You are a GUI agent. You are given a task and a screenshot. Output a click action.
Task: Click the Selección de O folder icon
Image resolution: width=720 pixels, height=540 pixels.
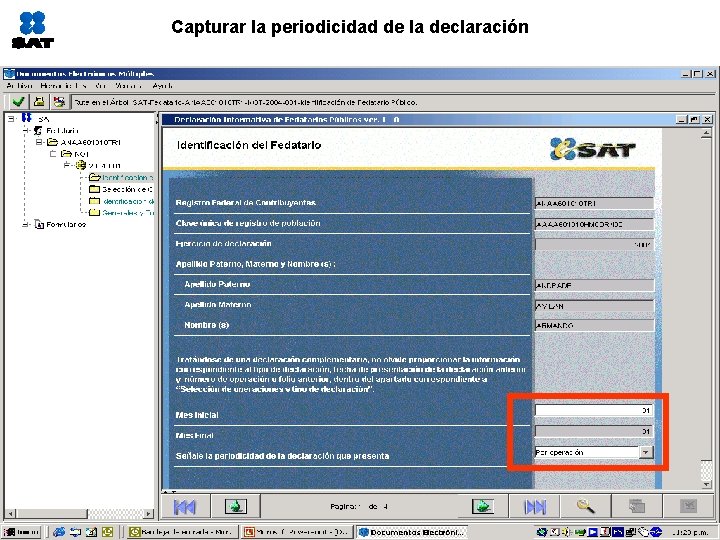94,189
